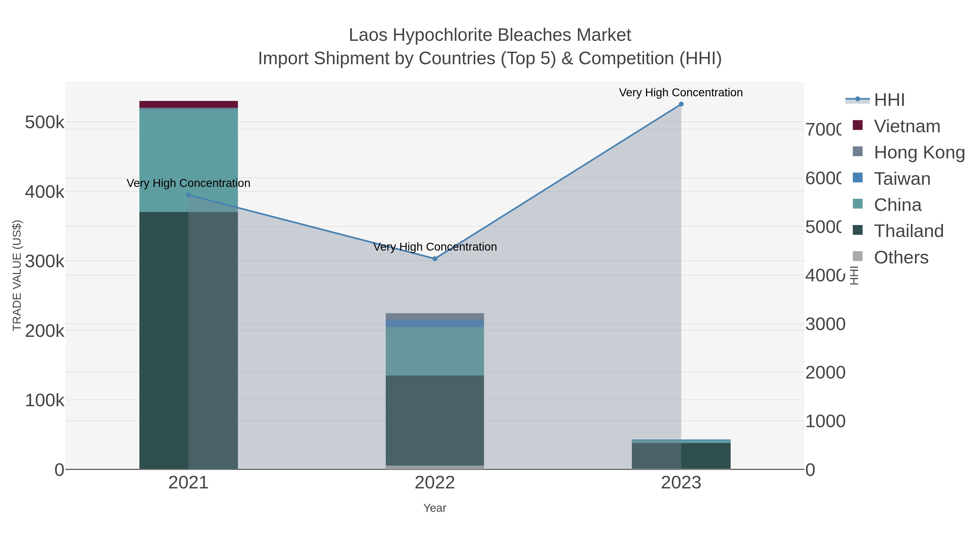Screen dimensions: 980x551
Task: Click the TRADE VALUE (US$) axis title
Action: coord(17,275)
